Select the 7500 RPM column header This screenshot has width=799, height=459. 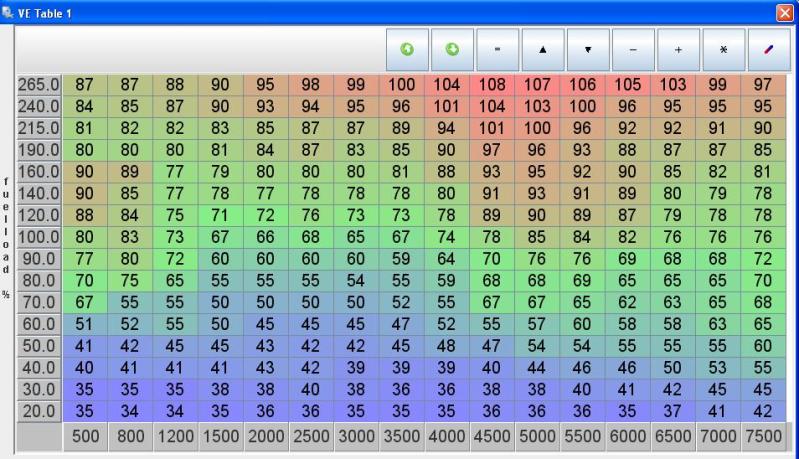point(763,437)
